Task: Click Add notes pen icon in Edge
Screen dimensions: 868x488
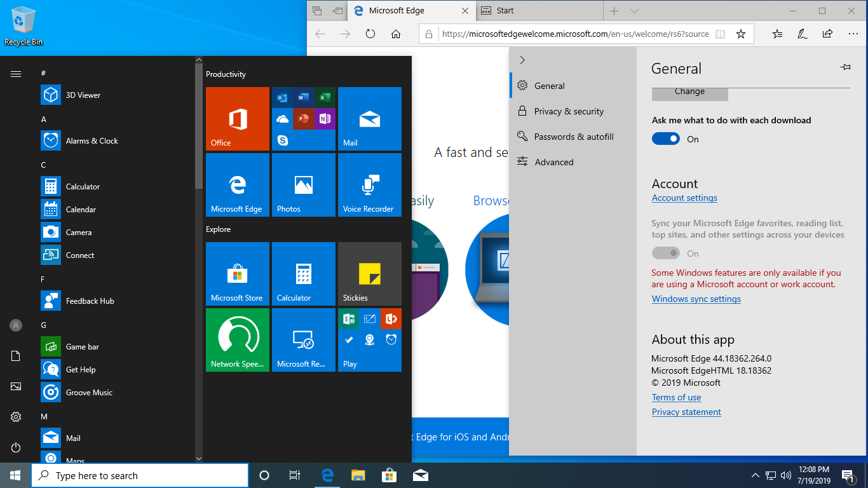Action: coord(803,34)
